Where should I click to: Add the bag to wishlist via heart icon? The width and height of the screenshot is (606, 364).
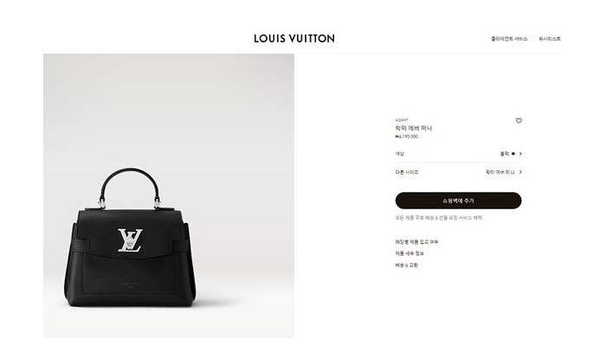pos(519,120)
